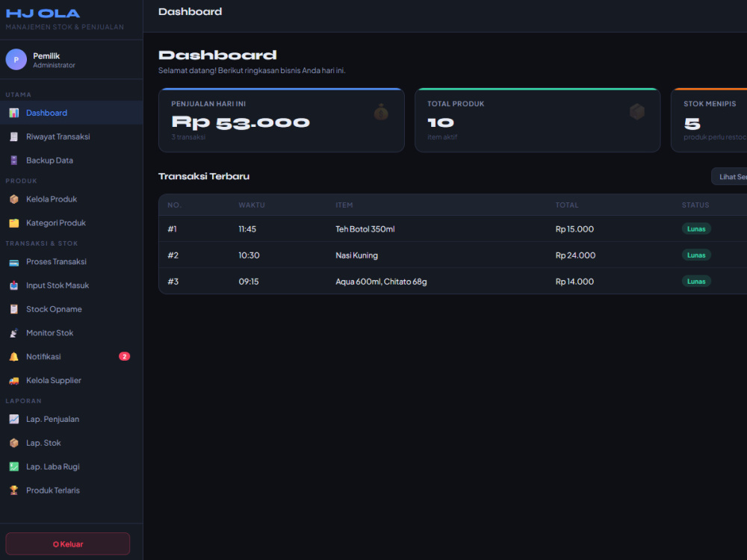Open Kelola Produk
Screen dimensions: 747x560
[x=72, y=199]
